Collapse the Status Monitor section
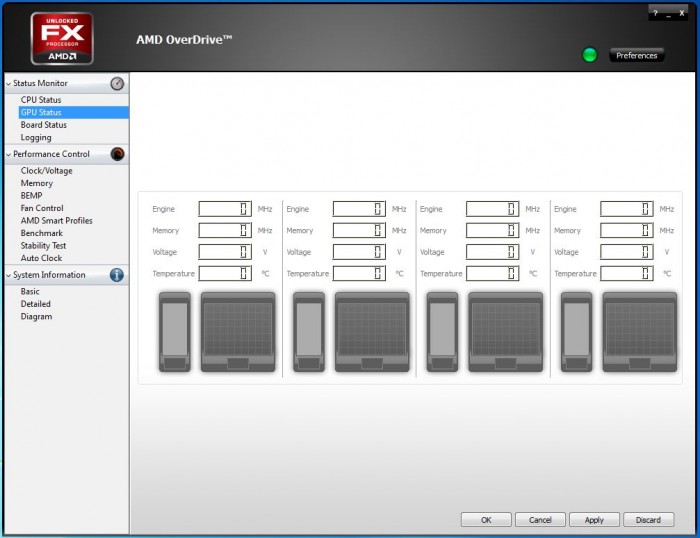 coord(8,83)
